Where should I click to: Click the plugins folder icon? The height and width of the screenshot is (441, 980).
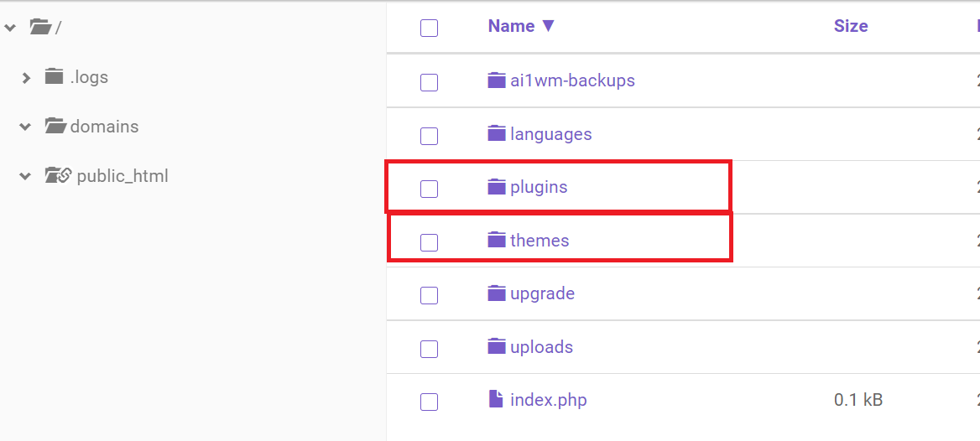[497, 187]
